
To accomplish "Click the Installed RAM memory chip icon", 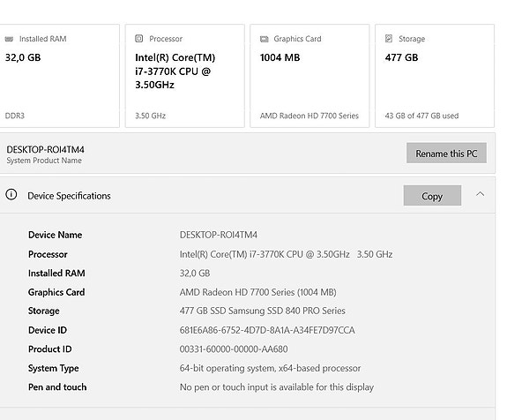I will 9,39.
